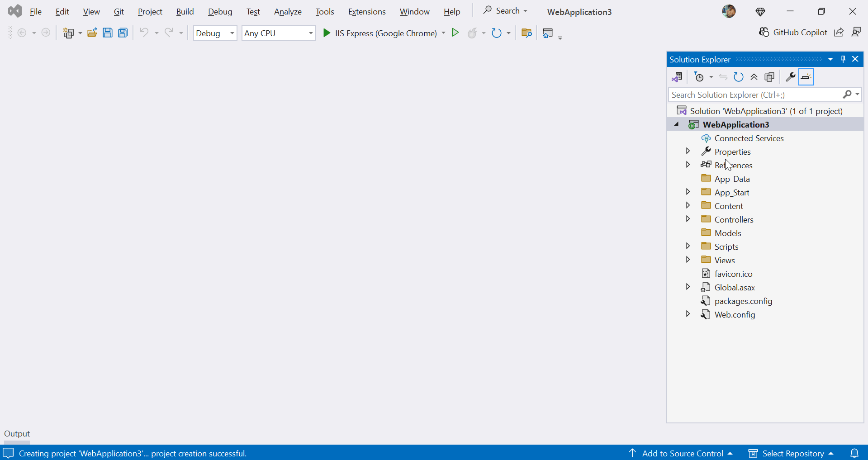Open the Any CPU platform dropdown

[x=310, y=33]
